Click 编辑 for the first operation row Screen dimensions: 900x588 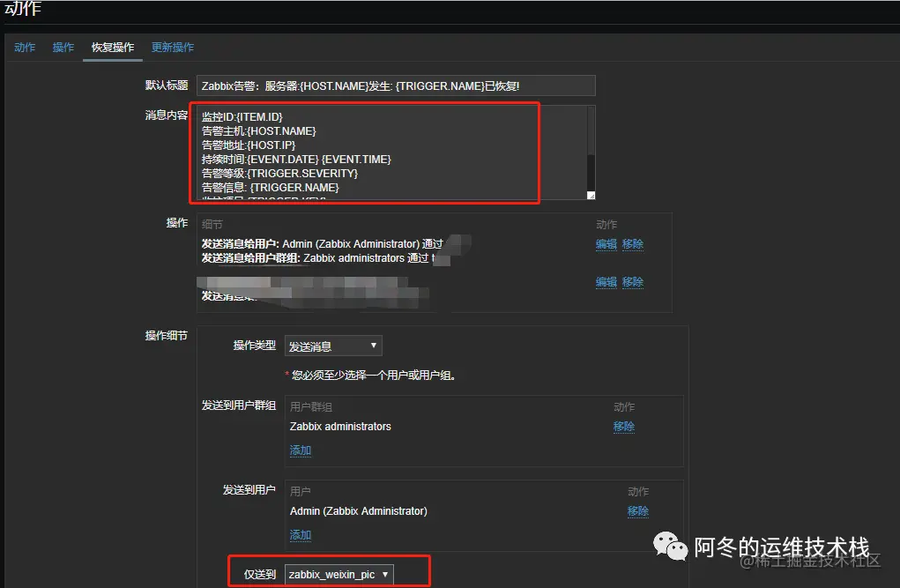coord(606,243)
